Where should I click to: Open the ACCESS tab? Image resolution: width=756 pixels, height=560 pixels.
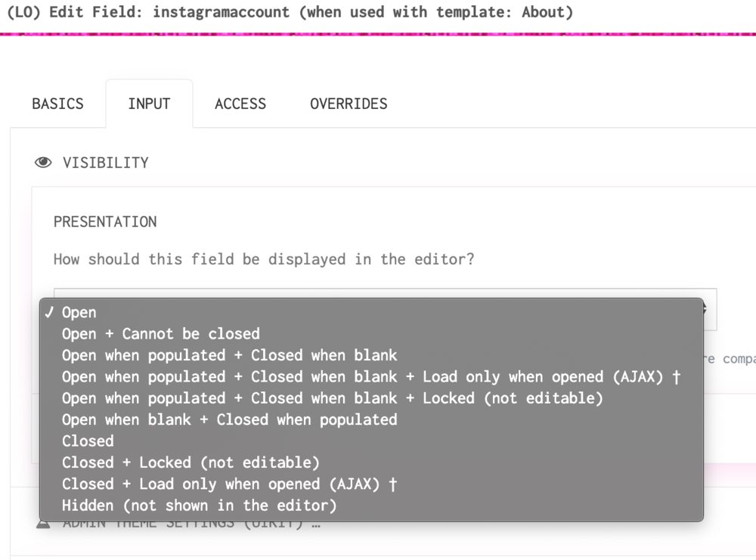point(240,104)
